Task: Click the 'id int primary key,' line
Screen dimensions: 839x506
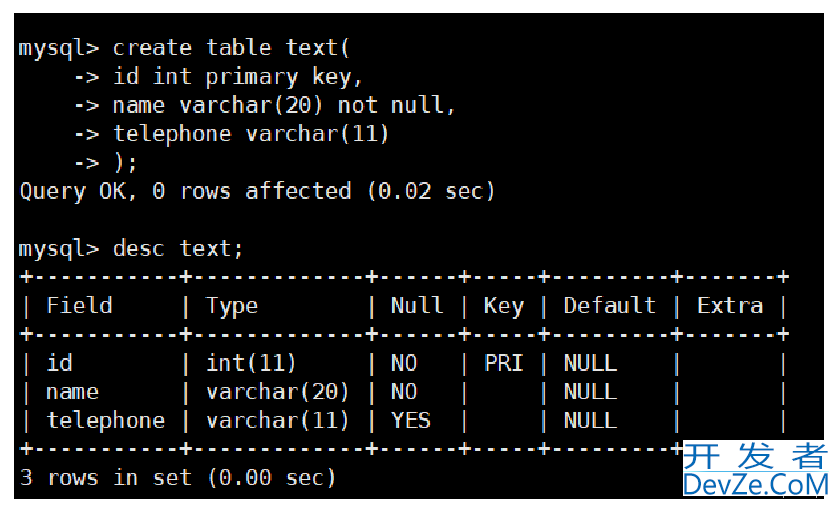Action: coord(218,77)
